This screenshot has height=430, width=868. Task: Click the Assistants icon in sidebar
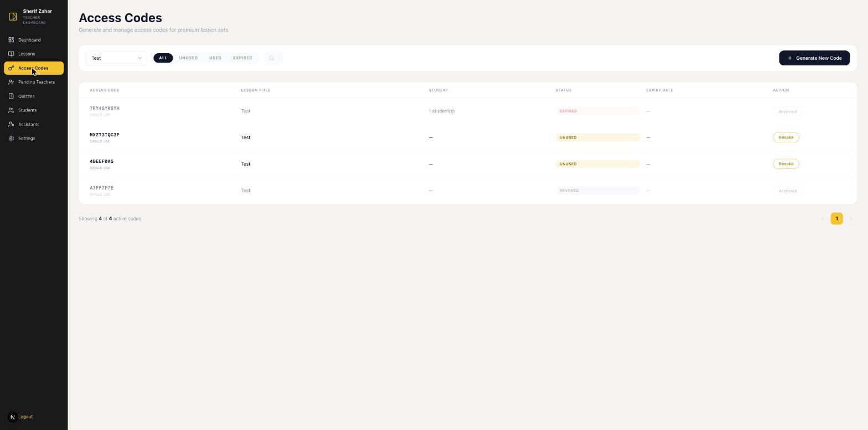(11, 124)
